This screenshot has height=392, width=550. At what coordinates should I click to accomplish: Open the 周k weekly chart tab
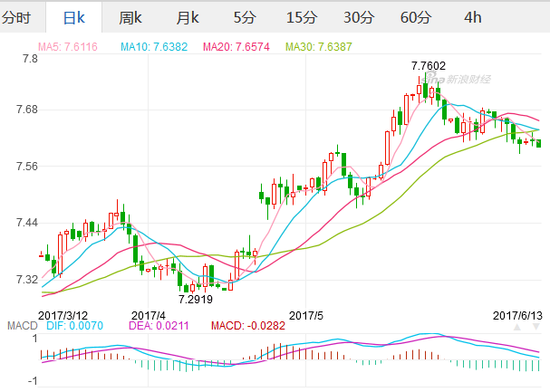click(x=130, y=17)
